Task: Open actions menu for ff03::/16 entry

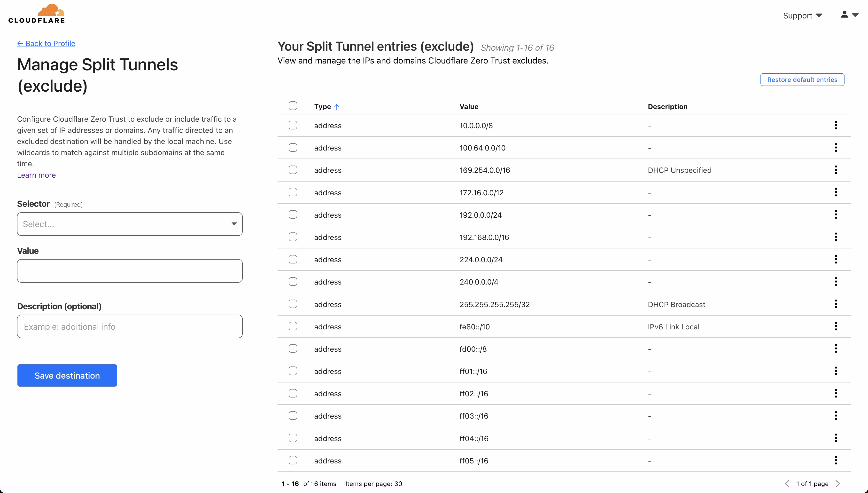Action: [836, 416]
